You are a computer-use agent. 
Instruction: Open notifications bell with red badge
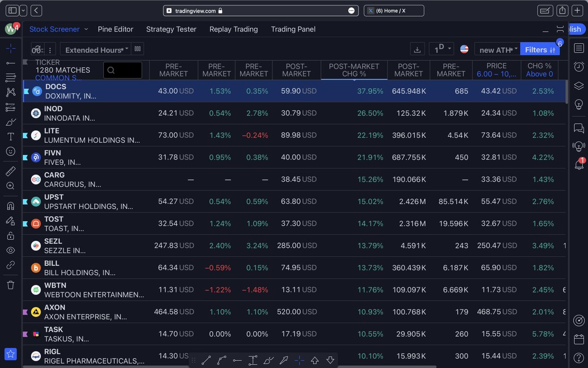579,164
